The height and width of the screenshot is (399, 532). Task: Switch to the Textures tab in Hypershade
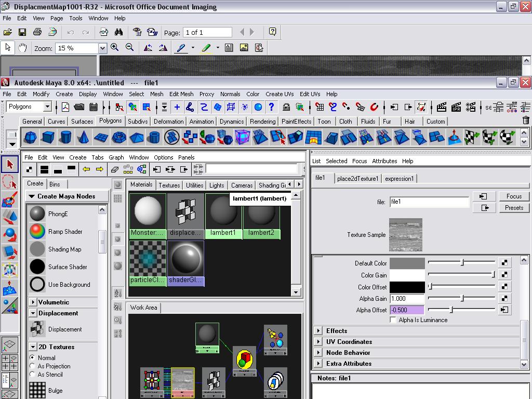click(169, 185)
